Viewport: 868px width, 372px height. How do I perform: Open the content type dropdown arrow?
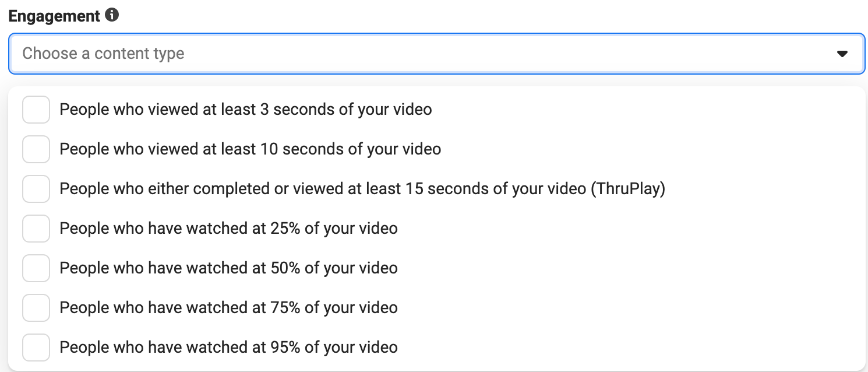[842, 53]
